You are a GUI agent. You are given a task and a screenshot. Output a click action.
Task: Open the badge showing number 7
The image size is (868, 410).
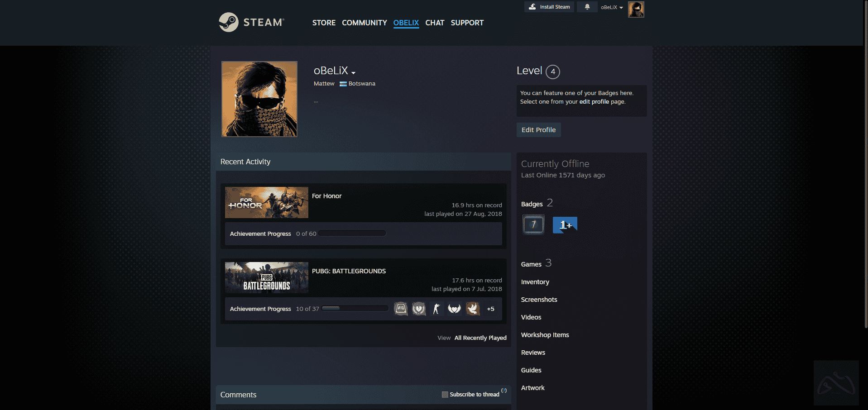click(533, 224)
